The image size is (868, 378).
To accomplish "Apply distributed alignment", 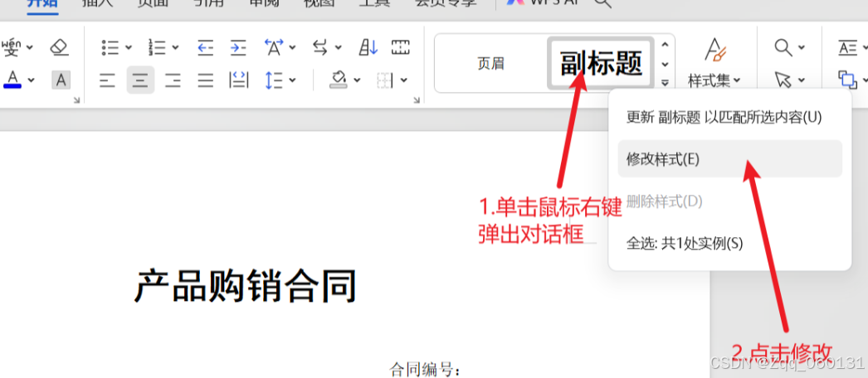I will tap(239, 80).
